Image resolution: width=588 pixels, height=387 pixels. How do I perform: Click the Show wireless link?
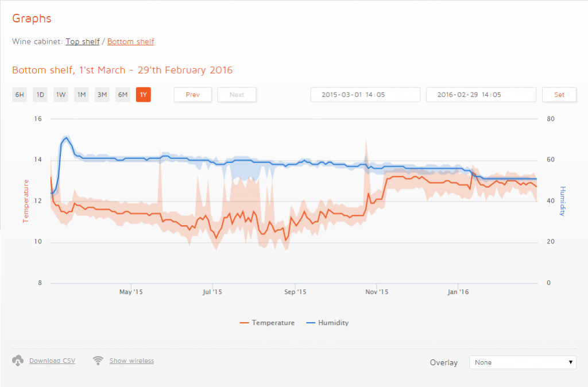click(x=131, y=361)
